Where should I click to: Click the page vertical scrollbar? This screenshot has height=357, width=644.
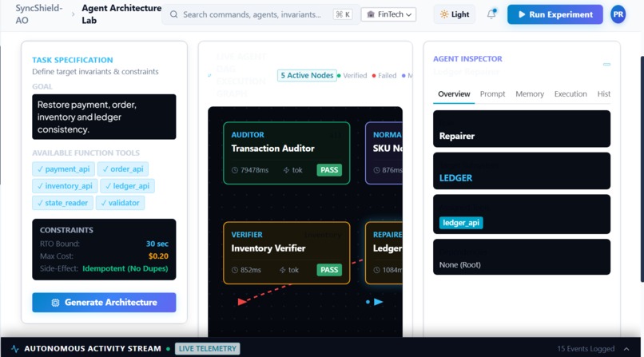point(642,169)
